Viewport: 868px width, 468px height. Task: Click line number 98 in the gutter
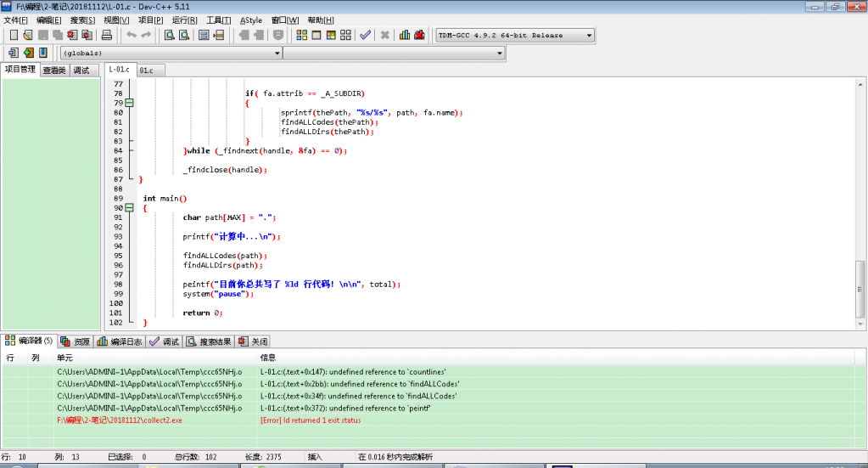tap(118, 285)
